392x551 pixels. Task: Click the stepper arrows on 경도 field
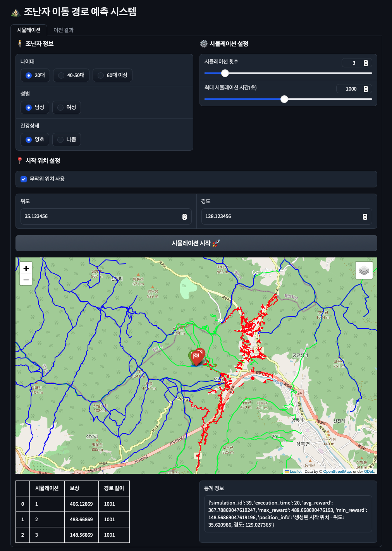(365, 216)
